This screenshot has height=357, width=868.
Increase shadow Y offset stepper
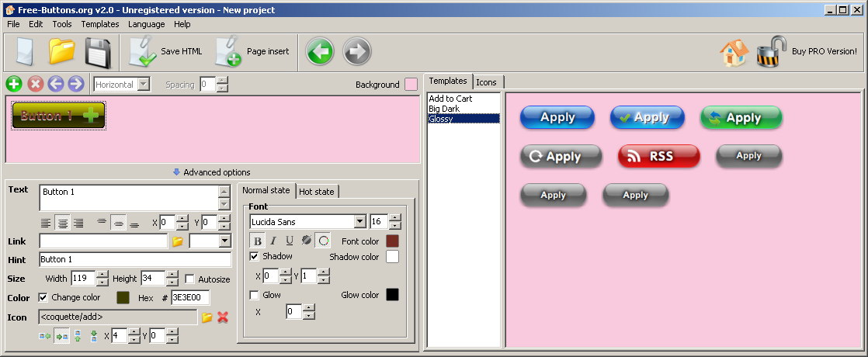point(323,272)
